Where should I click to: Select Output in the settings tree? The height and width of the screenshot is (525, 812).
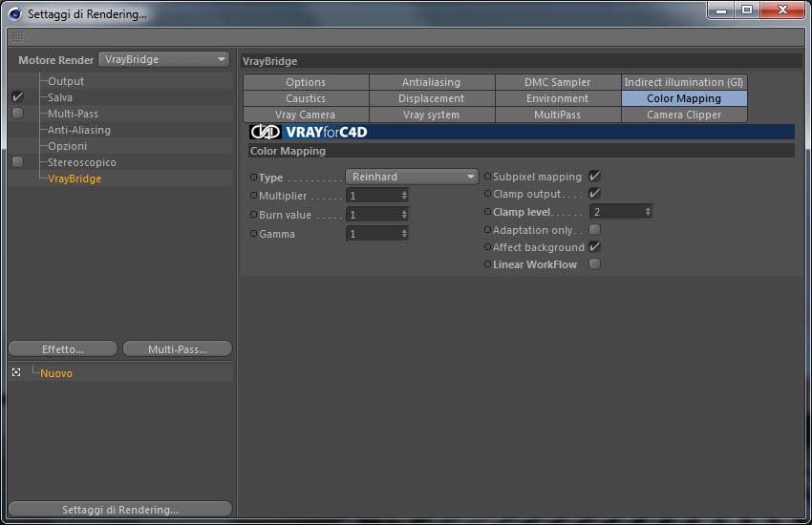click(x=66, y=81)
